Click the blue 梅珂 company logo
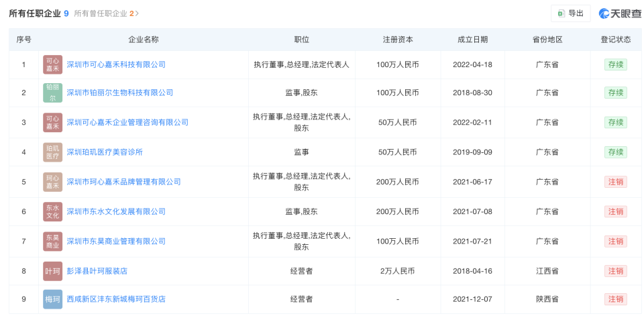 pyautogui.click(x=52, y=299)
